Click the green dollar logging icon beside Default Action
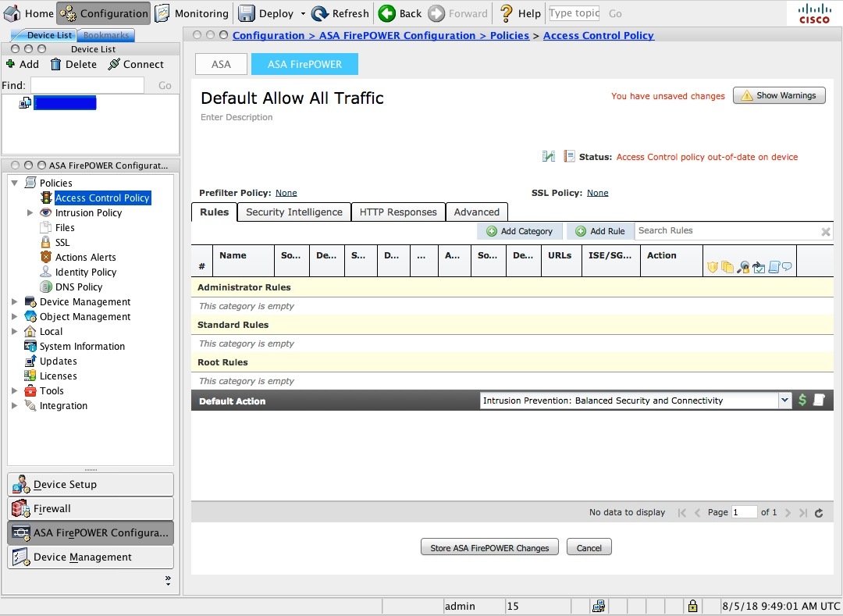 click(x=802, y=400)
